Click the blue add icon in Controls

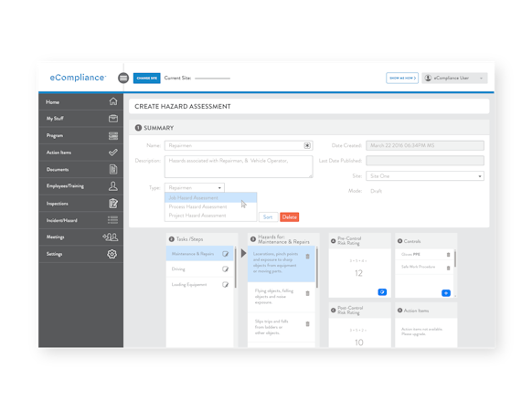[x=446, y=293]
